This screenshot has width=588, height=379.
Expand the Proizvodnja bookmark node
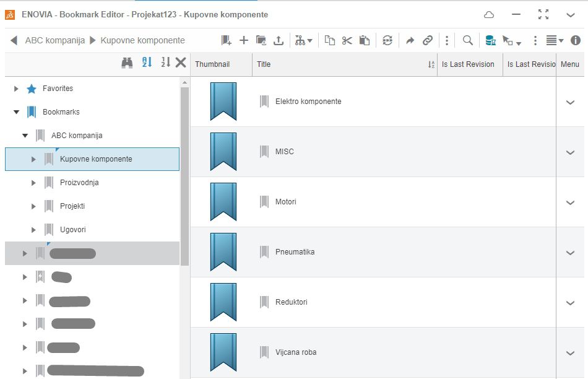pyautogui.click(x=33, y=182)
